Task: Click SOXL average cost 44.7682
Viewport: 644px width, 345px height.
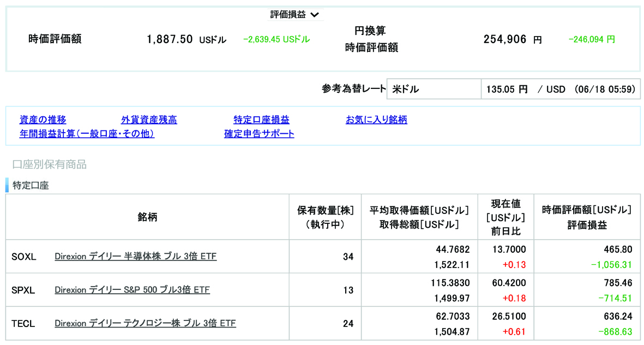Action: (x=453, y=249)
